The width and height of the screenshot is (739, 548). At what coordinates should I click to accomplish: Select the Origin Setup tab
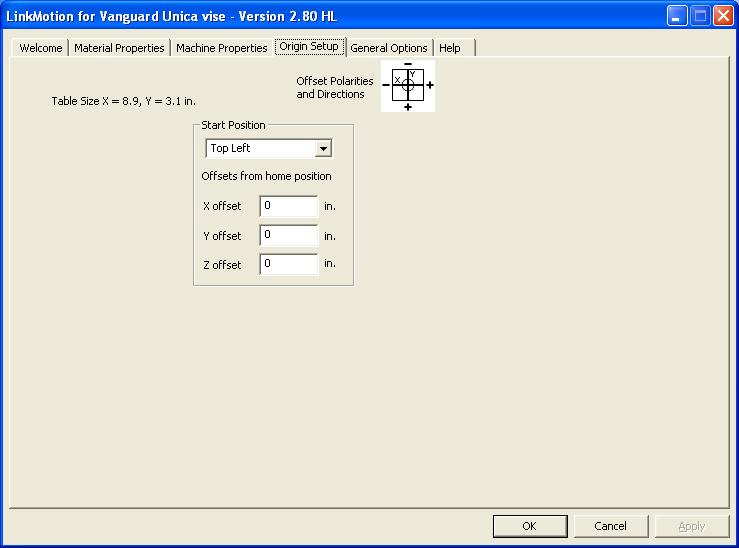309,47
